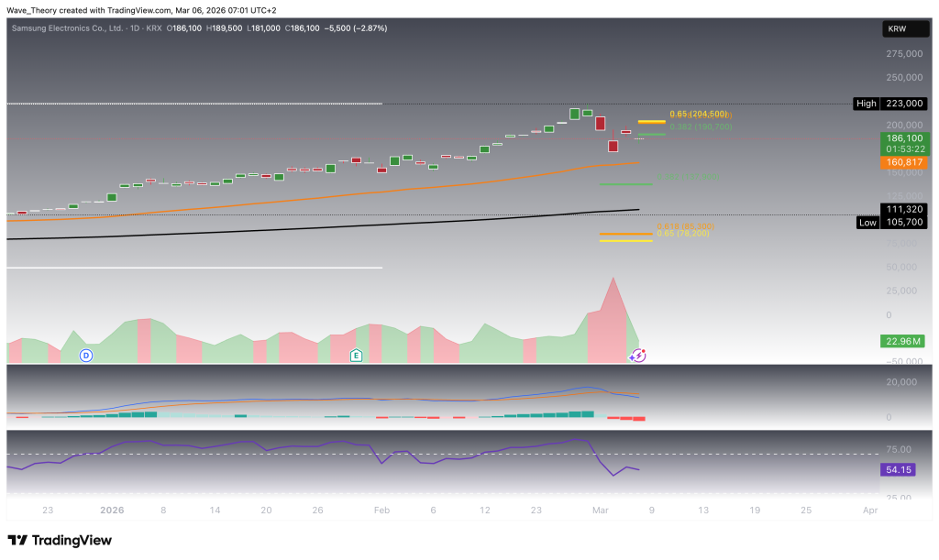Image resolution: width=939 pixels, height=560 pixels.
Task: Click the purple lightning event icon
Action: (638, 356)
